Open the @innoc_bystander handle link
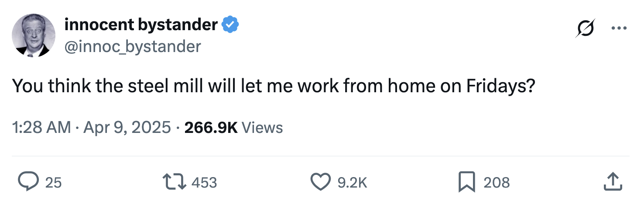This screenshot has height=202, width=644. click(x=133, y=46)
